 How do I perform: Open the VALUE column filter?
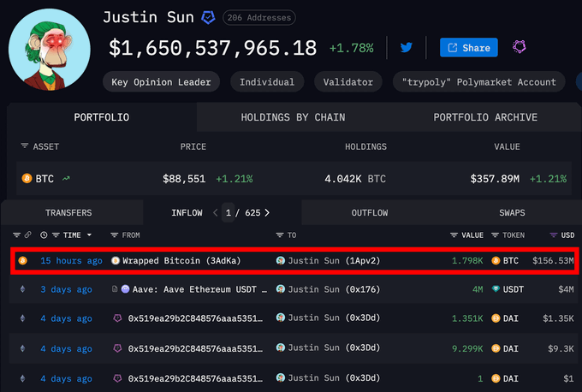click(x=454, y=235)
